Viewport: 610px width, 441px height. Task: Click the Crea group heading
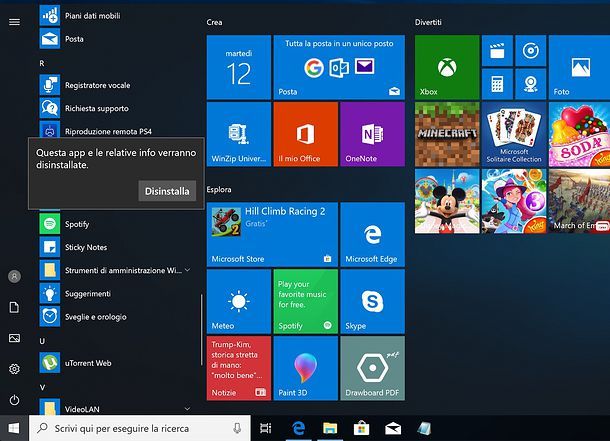tap(214, 22)
